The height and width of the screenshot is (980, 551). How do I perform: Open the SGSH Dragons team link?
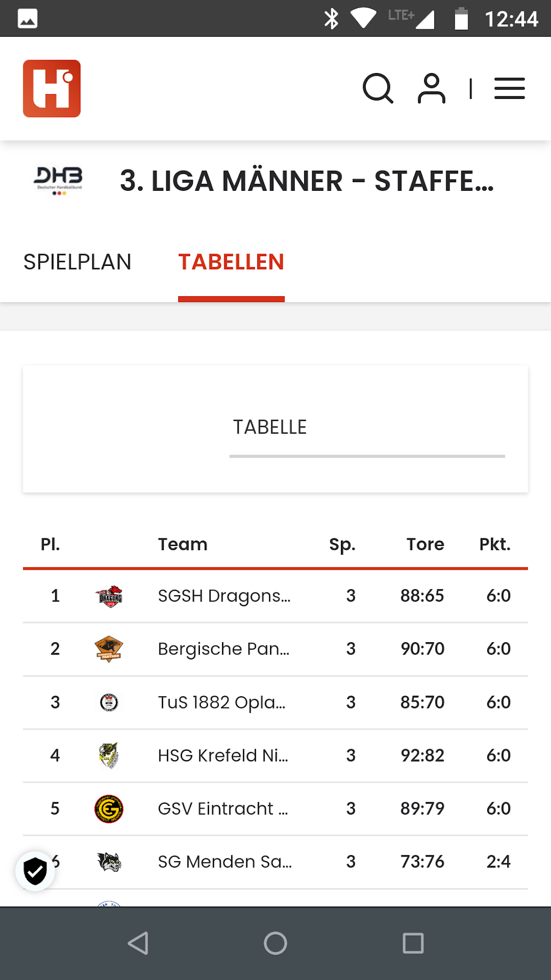224,596
